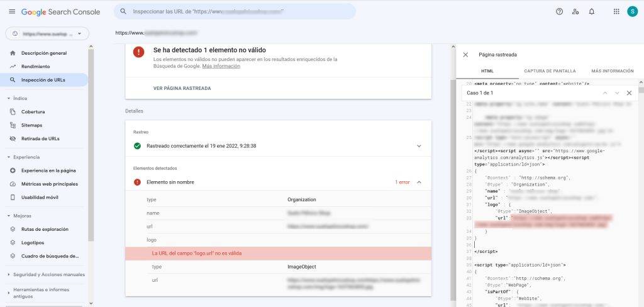
Task: Collapse the Elemento sin nombre row
Action: [419, 182]
